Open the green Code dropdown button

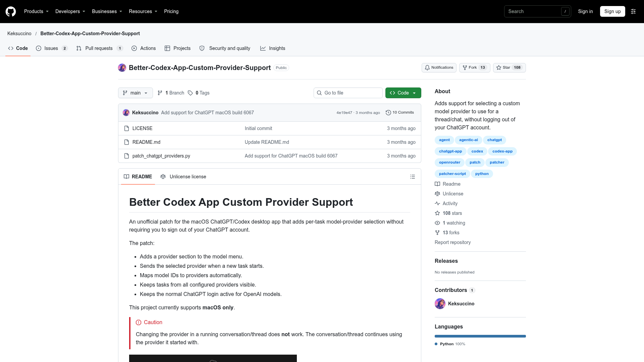403,93
